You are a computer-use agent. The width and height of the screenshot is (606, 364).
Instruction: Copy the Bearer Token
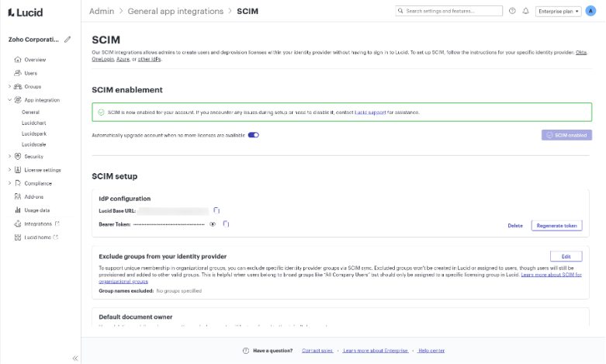(x=226, y=224)
